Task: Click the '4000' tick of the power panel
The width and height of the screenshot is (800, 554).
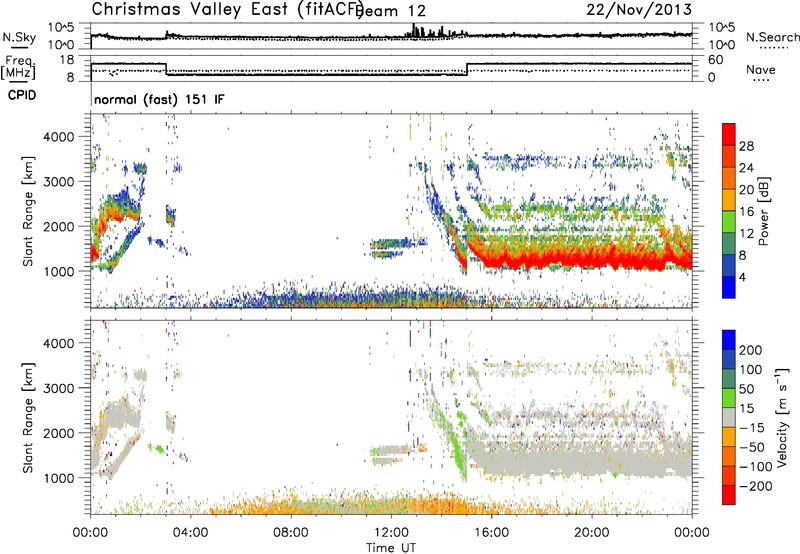Action: point(58,137)
